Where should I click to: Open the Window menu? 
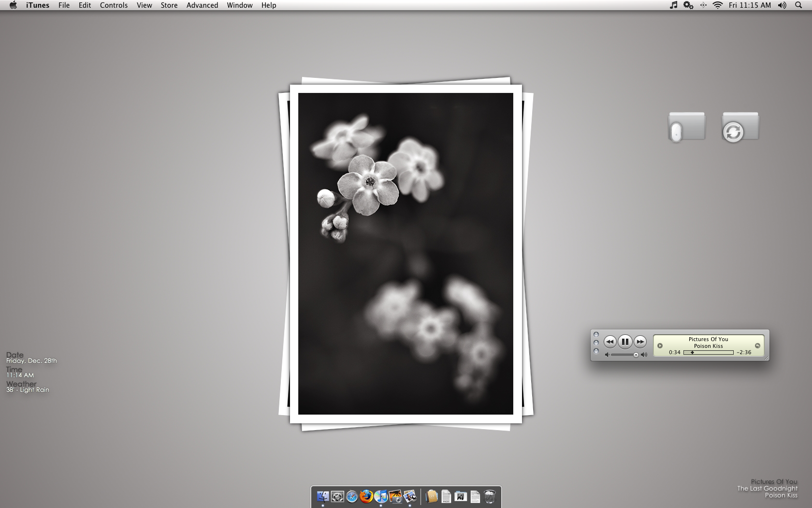(x=240, y=5)
